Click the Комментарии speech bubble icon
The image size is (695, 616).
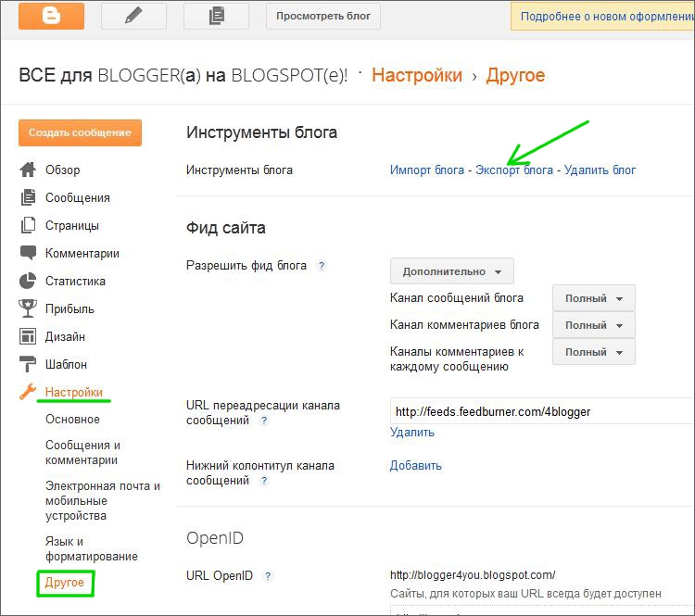pyautogui.click(x=28, y=253)
